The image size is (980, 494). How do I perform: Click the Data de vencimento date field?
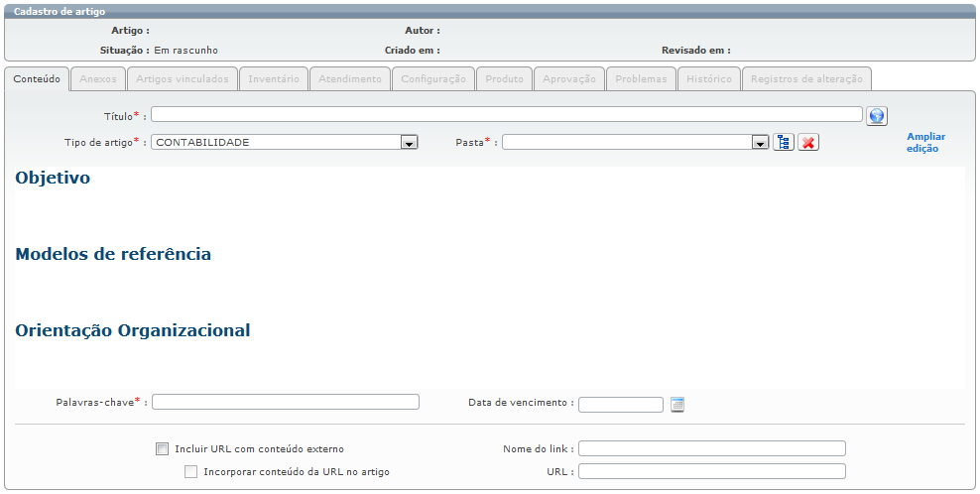tap(620, 404)
